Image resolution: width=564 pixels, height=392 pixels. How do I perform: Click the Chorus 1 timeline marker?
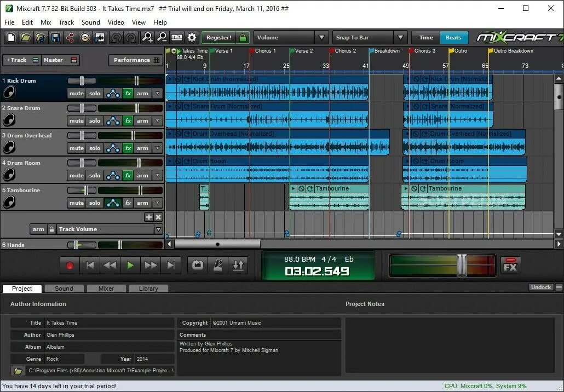[263, 51]
